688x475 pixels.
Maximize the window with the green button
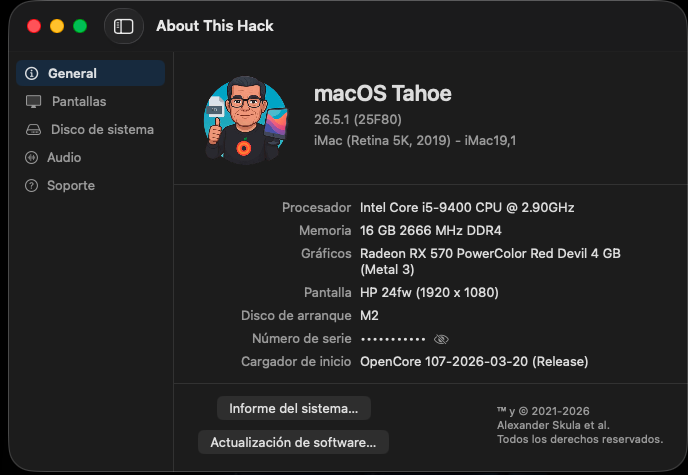click(x=80, y=26)
